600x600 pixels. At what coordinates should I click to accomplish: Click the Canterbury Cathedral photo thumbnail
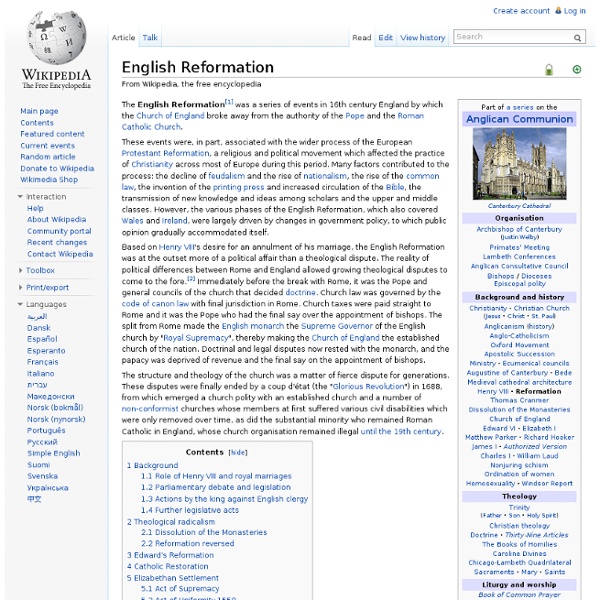pos(519,164)
